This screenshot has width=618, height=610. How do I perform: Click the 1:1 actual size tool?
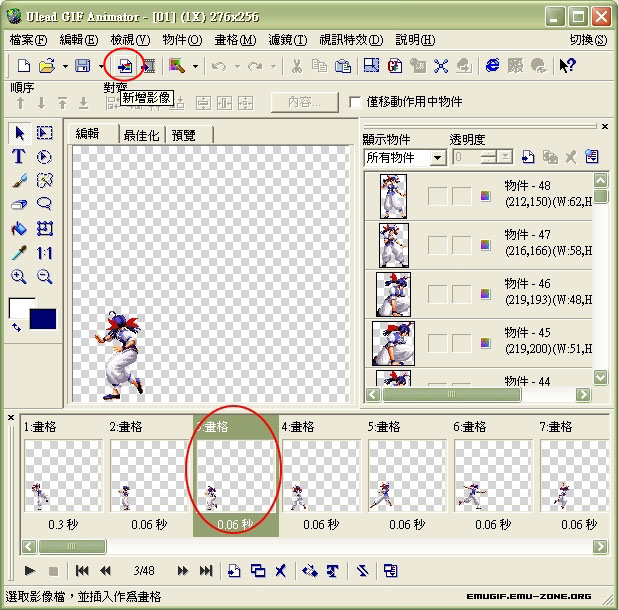45,253
